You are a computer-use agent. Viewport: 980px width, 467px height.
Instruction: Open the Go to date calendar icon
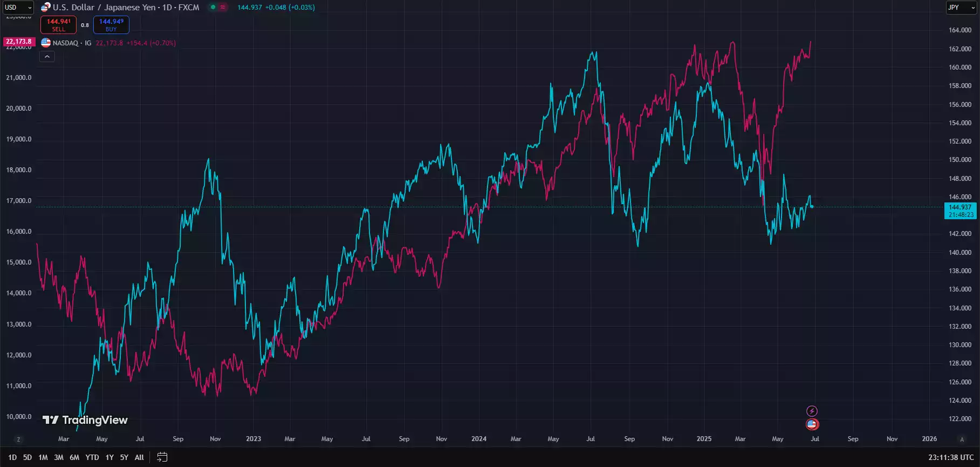coord(162,457)
